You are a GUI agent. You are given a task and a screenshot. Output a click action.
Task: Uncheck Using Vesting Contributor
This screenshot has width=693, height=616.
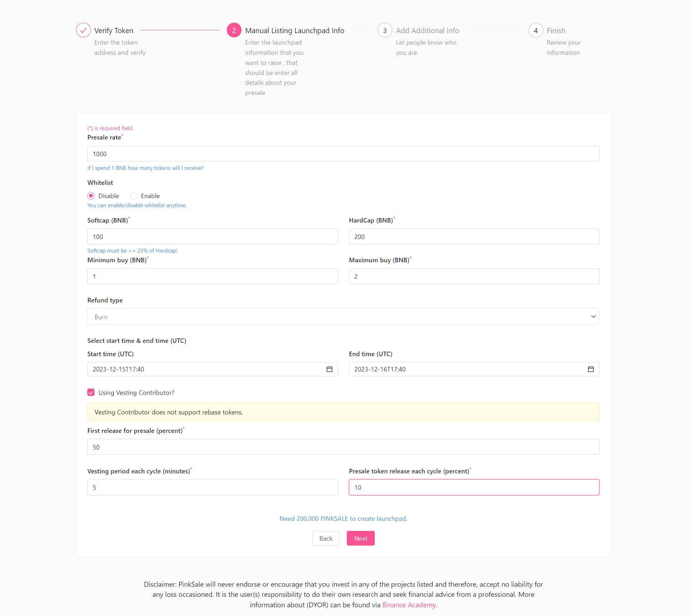pos(91,392)
